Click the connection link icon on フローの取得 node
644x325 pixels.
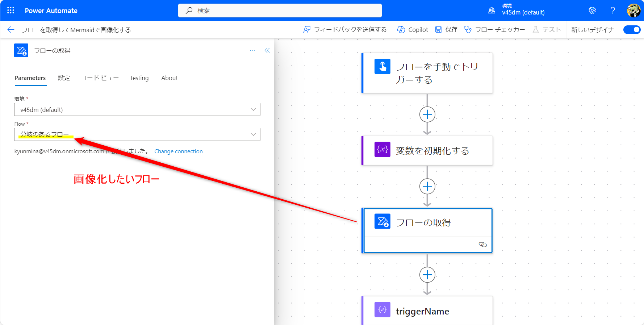point(483,245)
